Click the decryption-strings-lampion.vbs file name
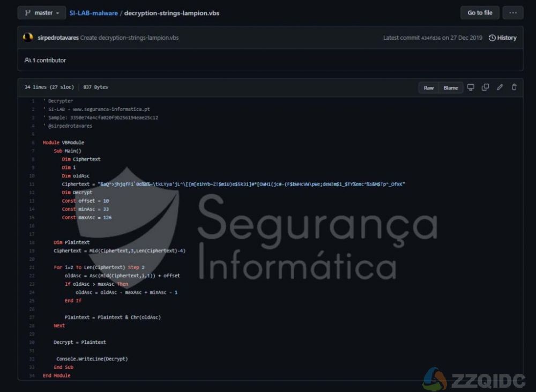This screenshot has height=392, width=536. tap(172, 13)
